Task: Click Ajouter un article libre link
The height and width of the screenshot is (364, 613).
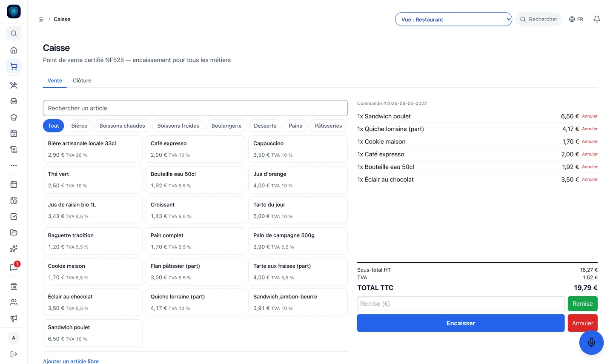Action: click(71, 361)
